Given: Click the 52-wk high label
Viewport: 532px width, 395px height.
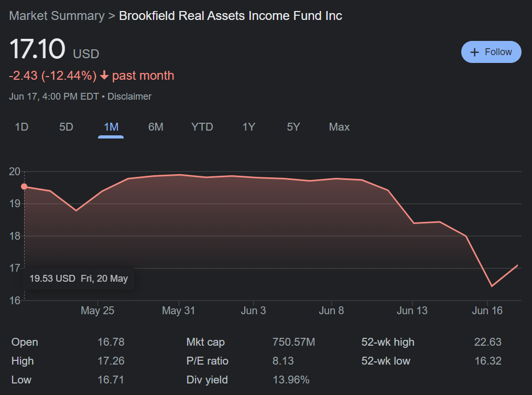Looking at the screenshot, I should (388, 342).
